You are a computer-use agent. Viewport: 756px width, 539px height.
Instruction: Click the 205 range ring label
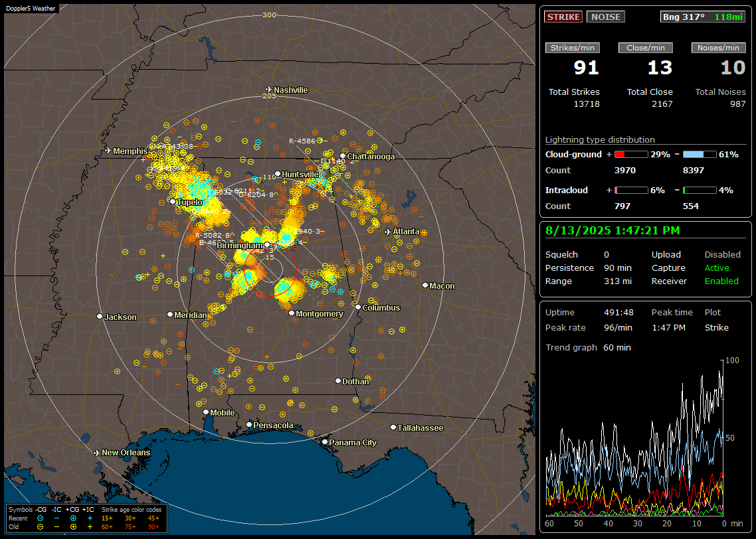click(x=269, y=96)
